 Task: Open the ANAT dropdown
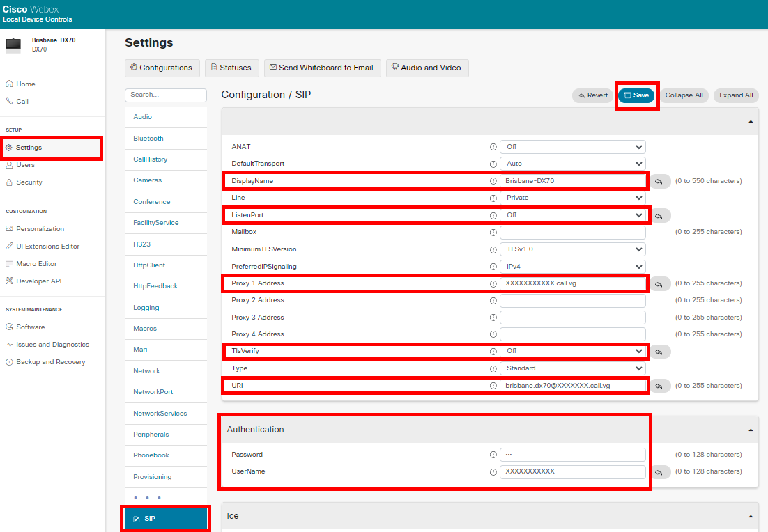(573, 147)
